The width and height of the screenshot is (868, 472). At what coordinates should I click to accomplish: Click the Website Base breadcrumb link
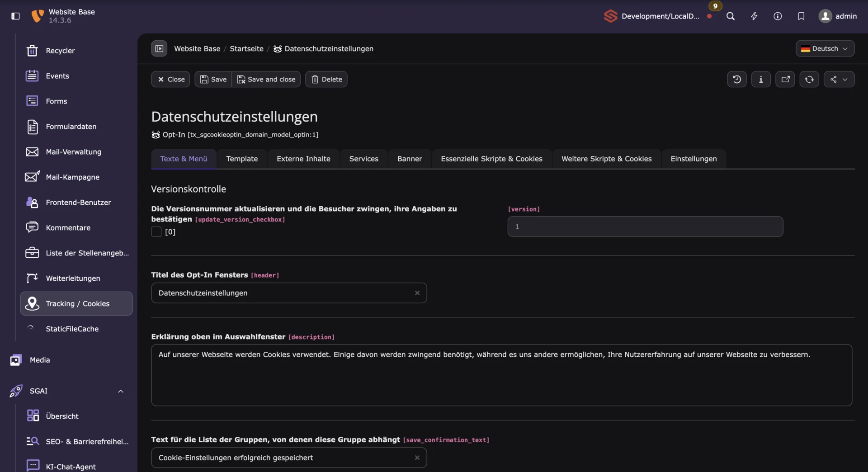[x=198, y=49]
